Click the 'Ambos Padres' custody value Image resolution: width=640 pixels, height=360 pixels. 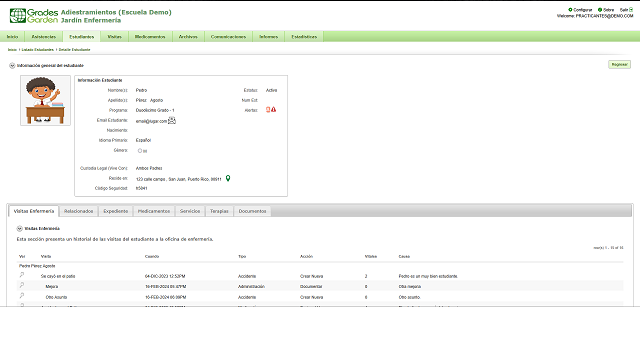149,168
